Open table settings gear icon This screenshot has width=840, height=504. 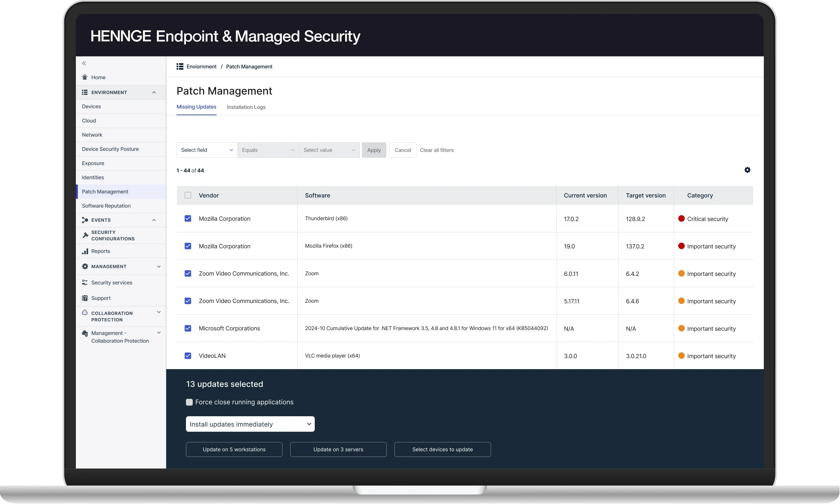click(747, 170)
